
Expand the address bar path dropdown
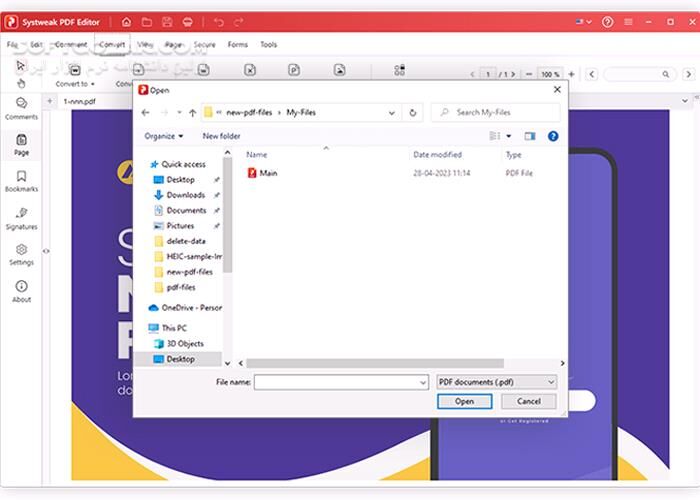click(x=392, y=113)
